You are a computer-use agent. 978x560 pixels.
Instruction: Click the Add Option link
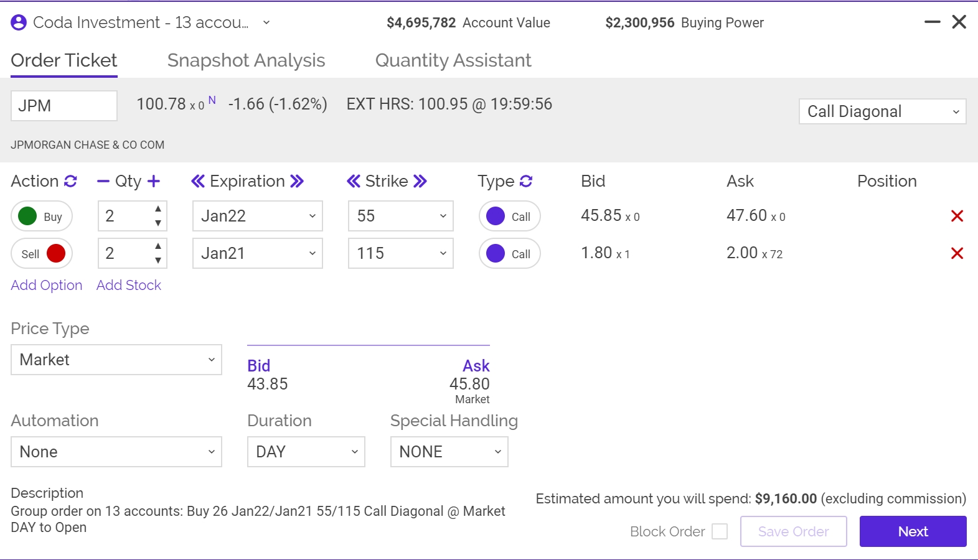[47, 285]
